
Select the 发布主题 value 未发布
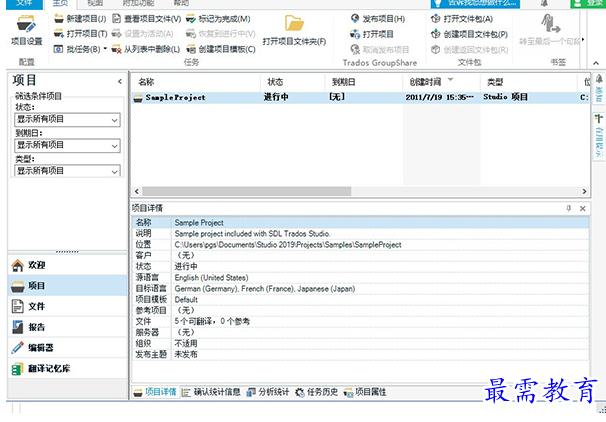[186, 354]
